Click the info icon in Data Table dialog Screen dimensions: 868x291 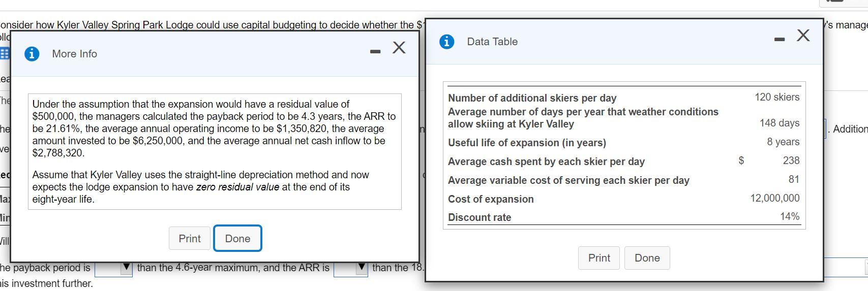[446, 42]
